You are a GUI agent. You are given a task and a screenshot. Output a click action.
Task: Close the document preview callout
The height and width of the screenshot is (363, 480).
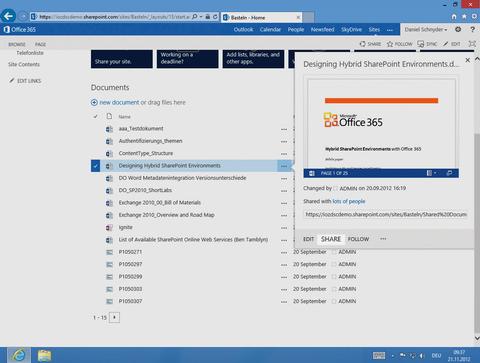pyautogui.click(x=468, y=60)
